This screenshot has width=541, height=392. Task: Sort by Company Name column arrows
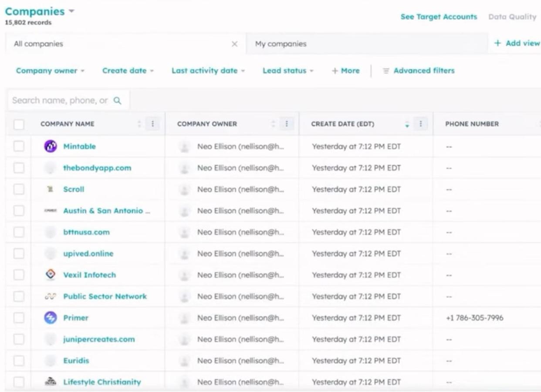[139, 124]
